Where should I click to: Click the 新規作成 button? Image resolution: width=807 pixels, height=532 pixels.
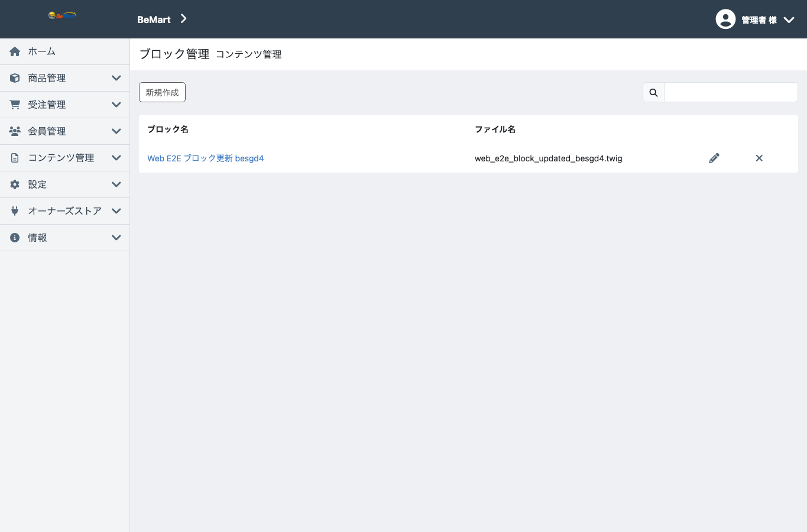(162, 92)
